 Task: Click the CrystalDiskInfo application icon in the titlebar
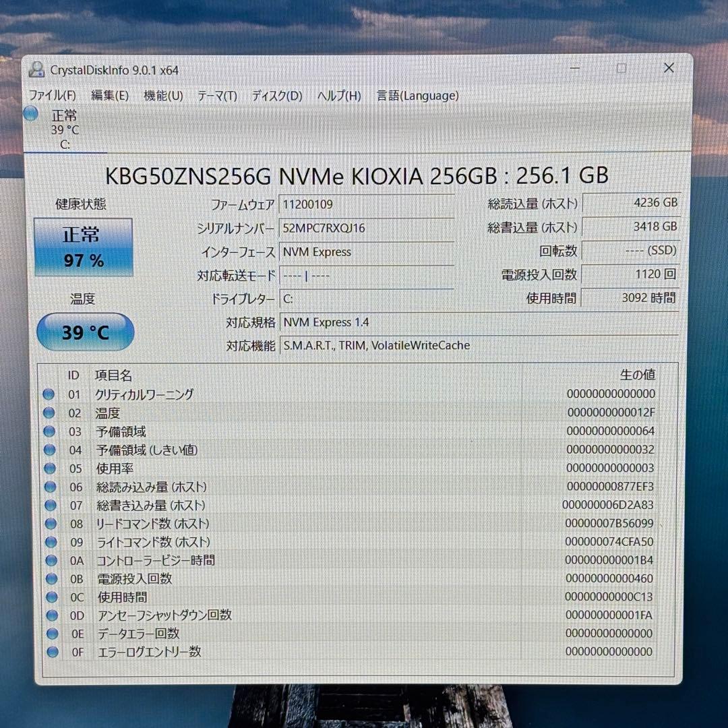36,69
